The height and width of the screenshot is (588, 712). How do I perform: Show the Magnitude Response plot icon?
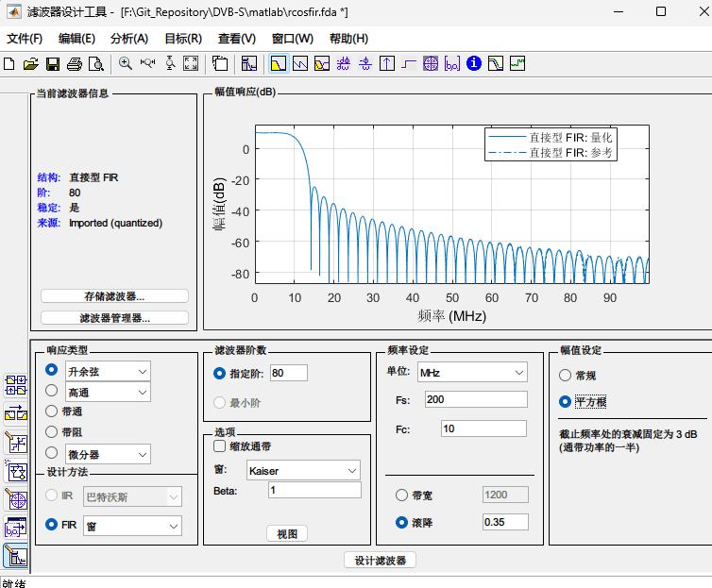coord(279,63)
